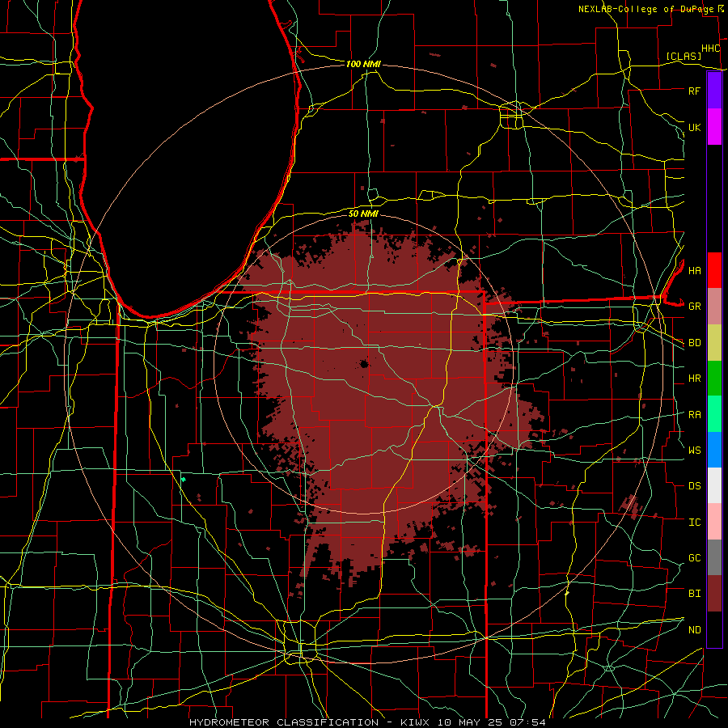
Task: Click the Hydrometeor Classification KIWX caption
Action: pyautogui.click(x=367, y=722)
